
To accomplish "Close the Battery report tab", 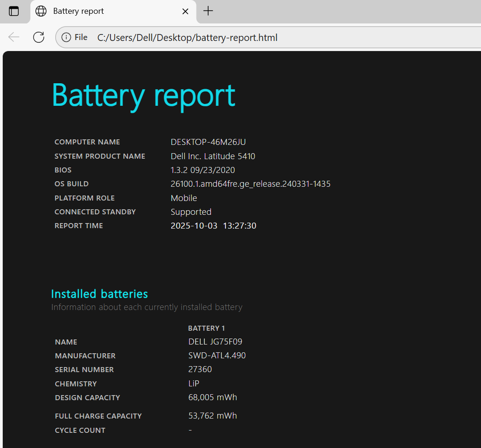I will point(185,11).
